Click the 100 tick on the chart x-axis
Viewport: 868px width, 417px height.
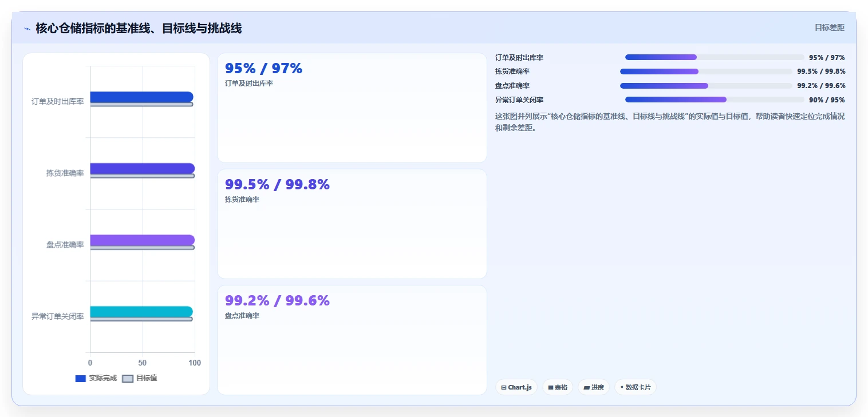coord(195,363)
